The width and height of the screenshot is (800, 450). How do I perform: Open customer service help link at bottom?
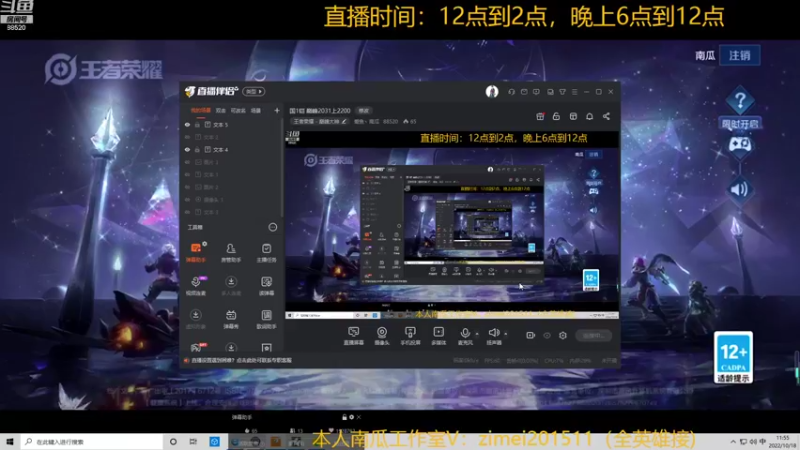(241, 360)
